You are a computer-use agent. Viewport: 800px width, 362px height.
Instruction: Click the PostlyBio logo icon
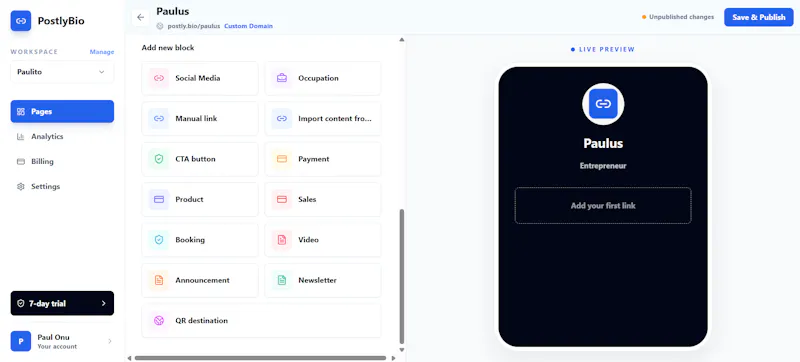tap(21, 21)
